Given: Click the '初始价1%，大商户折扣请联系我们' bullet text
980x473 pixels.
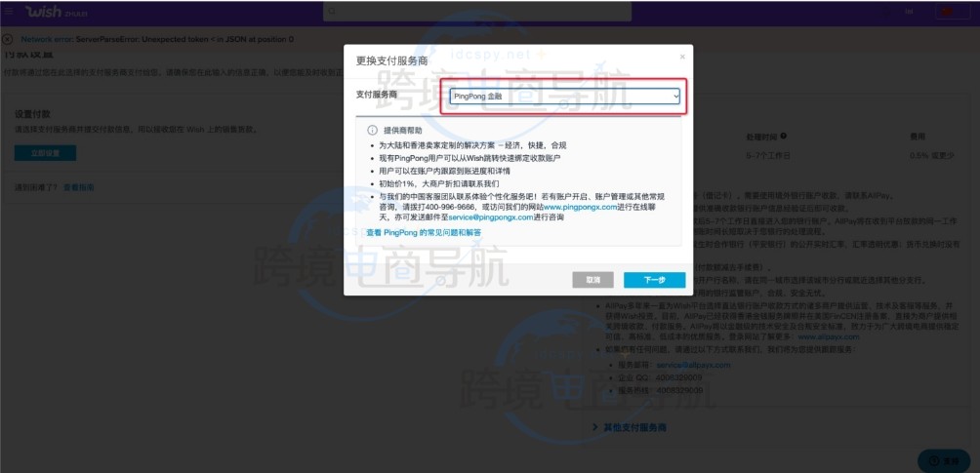Looking at the screenshot, I should (438, 183).
